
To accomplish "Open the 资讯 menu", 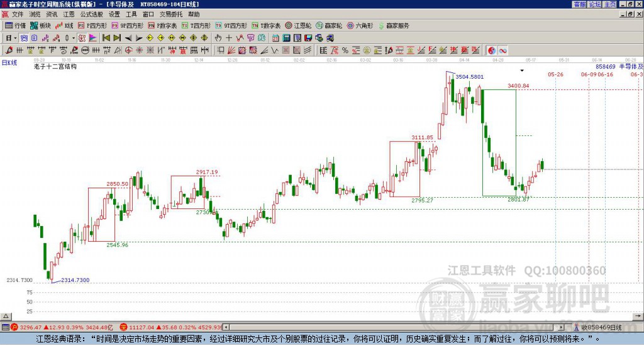I will 52,14.
